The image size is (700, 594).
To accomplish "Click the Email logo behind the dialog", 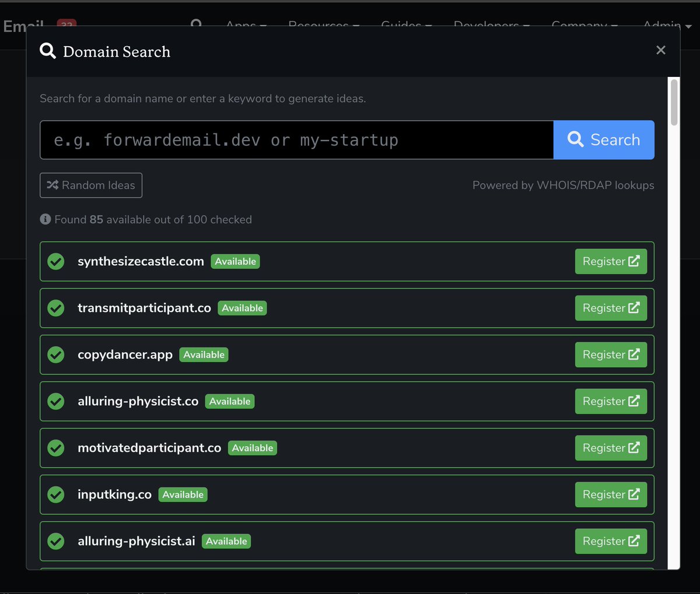I will coord(23,25).
